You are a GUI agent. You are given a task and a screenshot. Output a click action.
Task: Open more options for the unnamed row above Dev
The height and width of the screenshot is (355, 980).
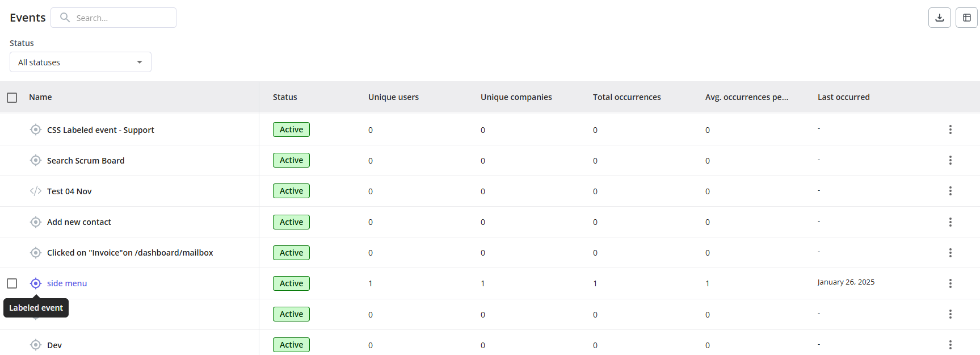[x=950, y=314]
